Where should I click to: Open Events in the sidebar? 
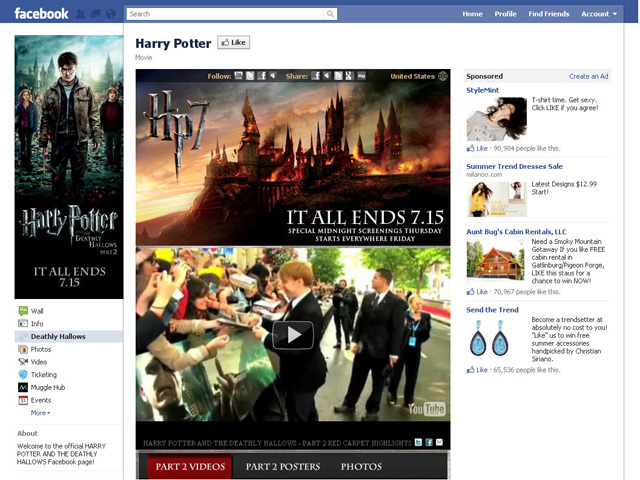(x=41, y=400)
